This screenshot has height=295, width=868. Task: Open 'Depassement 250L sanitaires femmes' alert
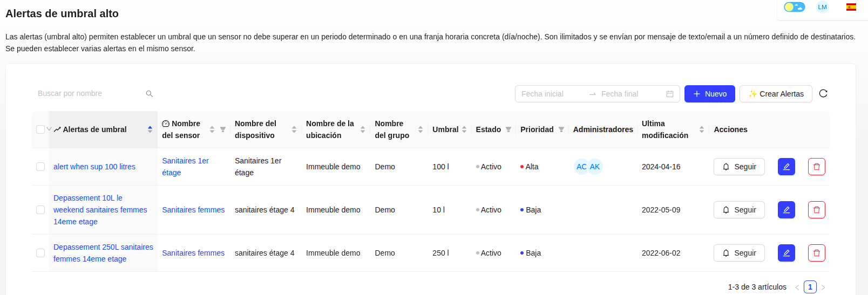click(x=103, y=253)
